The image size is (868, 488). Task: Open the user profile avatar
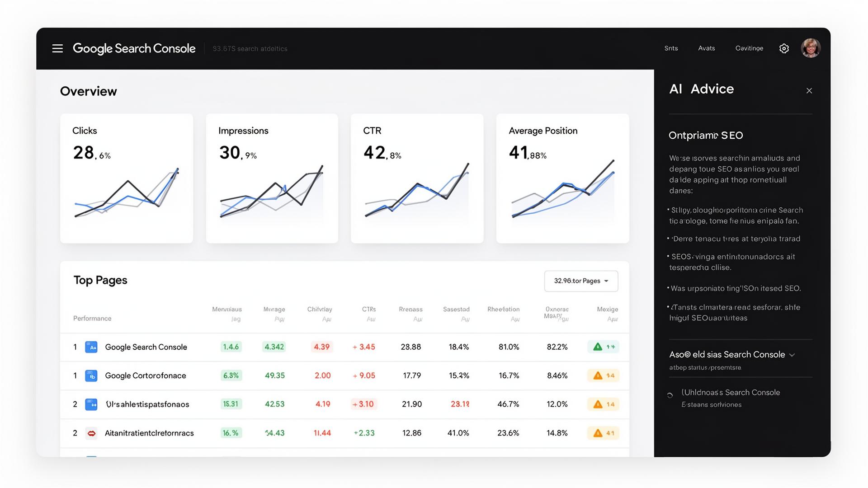(810, 48)
